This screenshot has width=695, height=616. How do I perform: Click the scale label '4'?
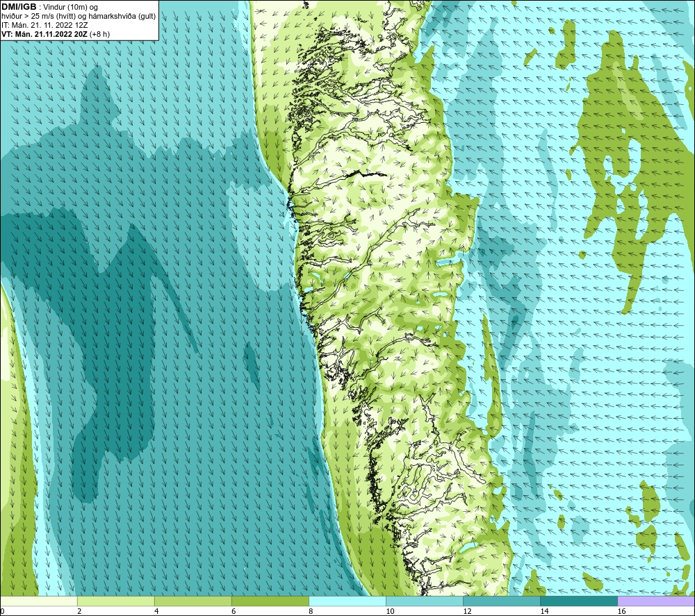point(156,611)
